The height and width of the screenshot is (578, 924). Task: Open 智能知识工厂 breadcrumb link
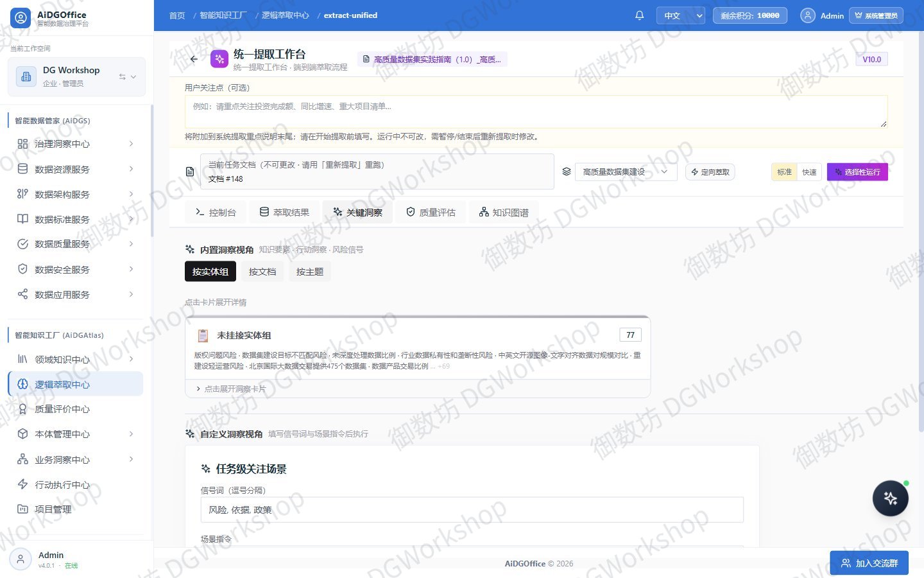pyautogui.click(x=223, y=15)
